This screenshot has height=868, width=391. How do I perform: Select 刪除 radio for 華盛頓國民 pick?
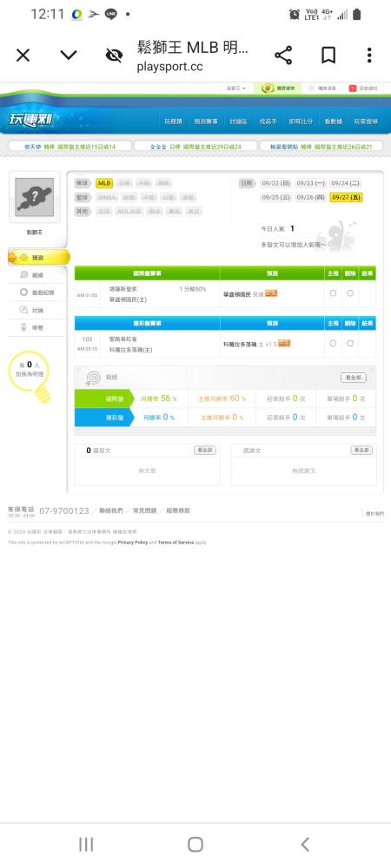click(350, 293)
